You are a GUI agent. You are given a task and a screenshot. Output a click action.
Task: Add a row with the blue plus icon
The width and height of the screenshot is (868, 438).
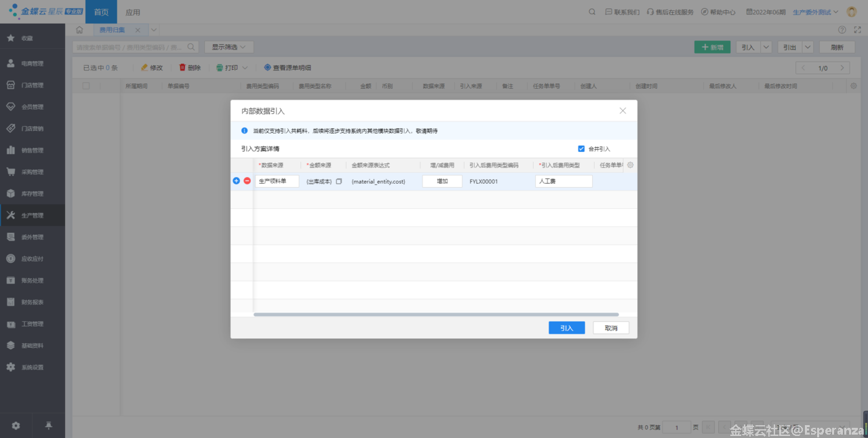coord(236,181)
